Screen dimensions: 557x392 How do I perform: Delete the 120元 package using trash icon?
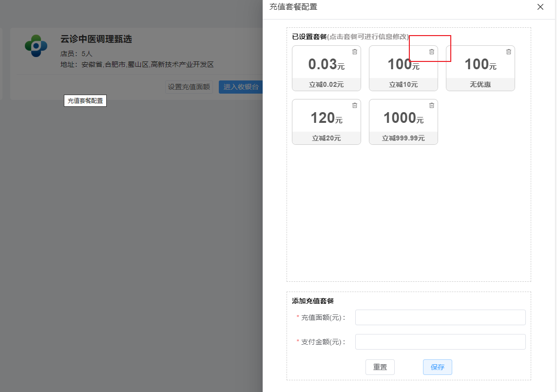click(x=355, y=105)
